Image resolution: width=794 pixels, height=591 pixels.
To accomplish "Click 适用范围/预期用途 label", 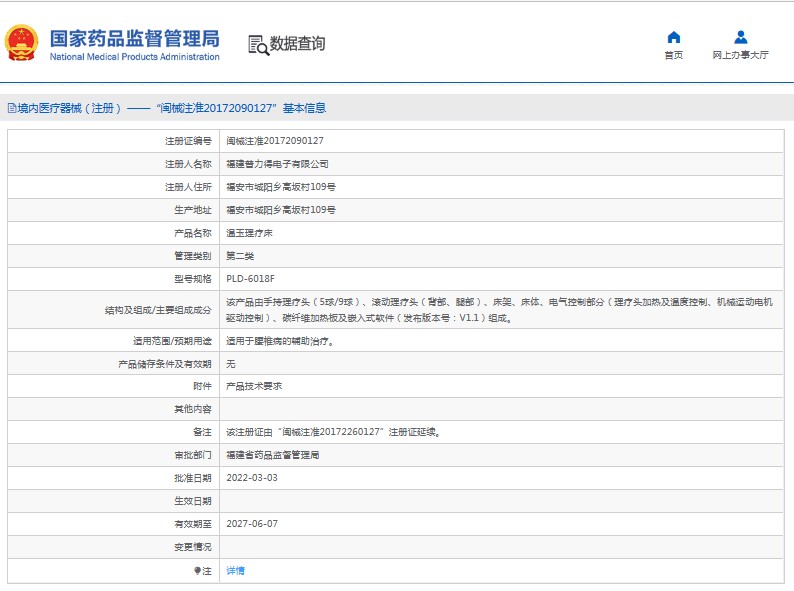I will [x=172, y=341].
